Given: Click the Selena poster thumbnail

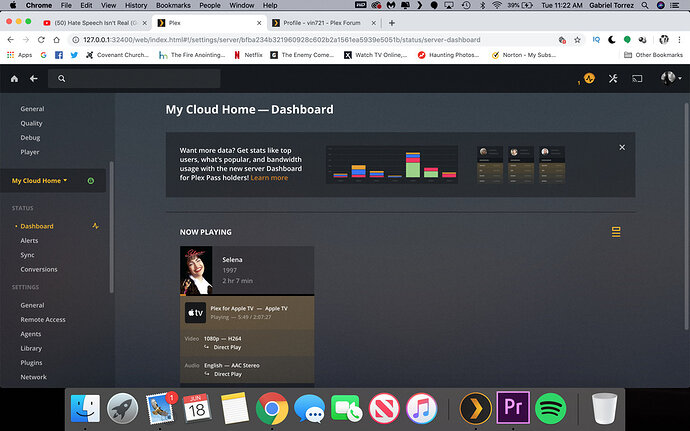Looking at the screenshot, I should click(x=196, y=270).
